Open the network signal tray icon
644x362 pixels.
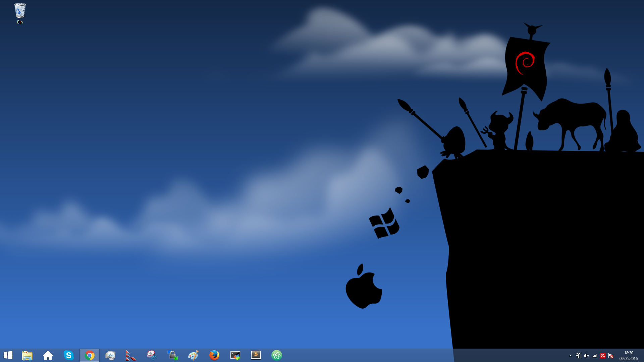pyautogui.click(x=594, y=356)
